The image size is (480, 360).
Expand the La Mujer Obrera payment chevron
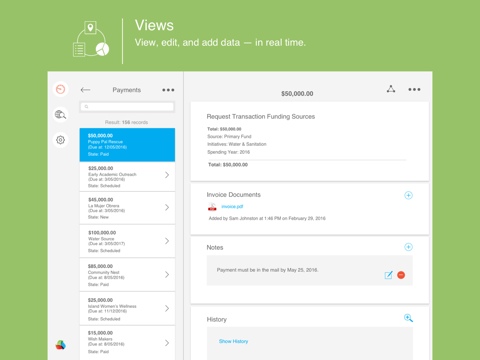[x=167, y=207]
